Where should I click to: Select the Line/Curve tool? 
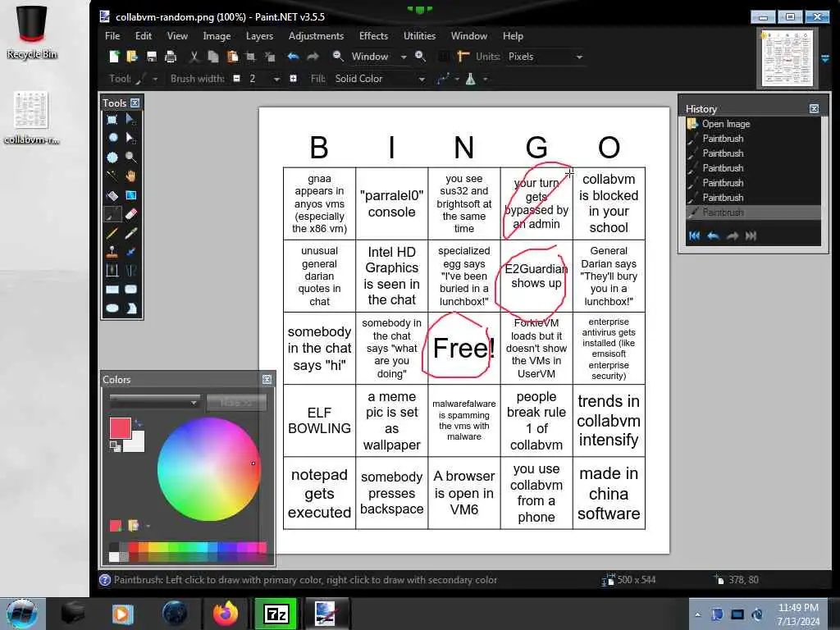130,271
